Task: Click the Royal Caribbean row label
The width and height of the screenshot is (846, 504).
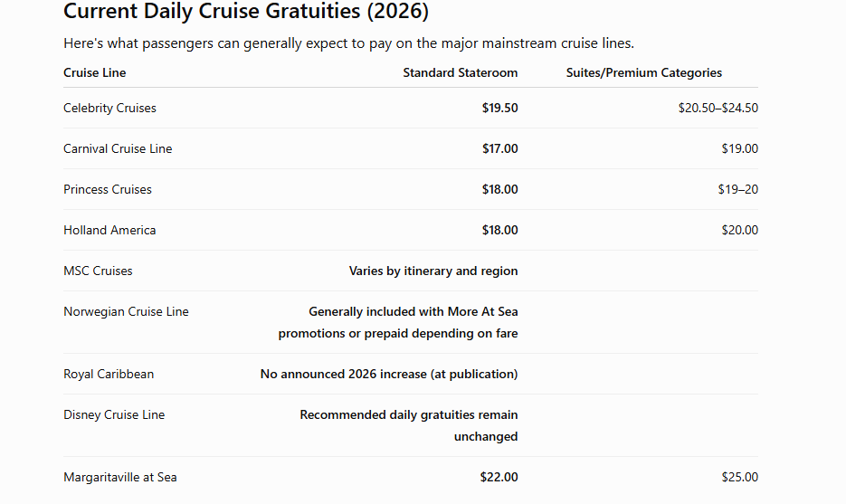Action: tap(109, 374)
